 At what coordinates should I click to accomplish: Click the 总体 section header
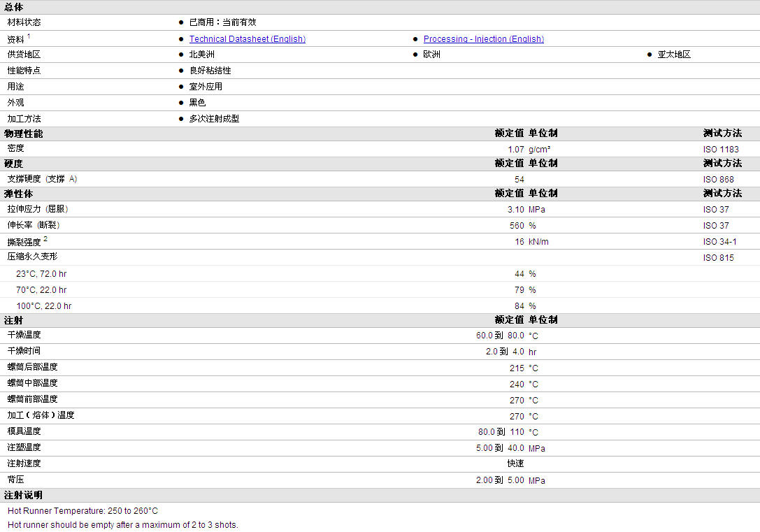click(x=13, y=7)
